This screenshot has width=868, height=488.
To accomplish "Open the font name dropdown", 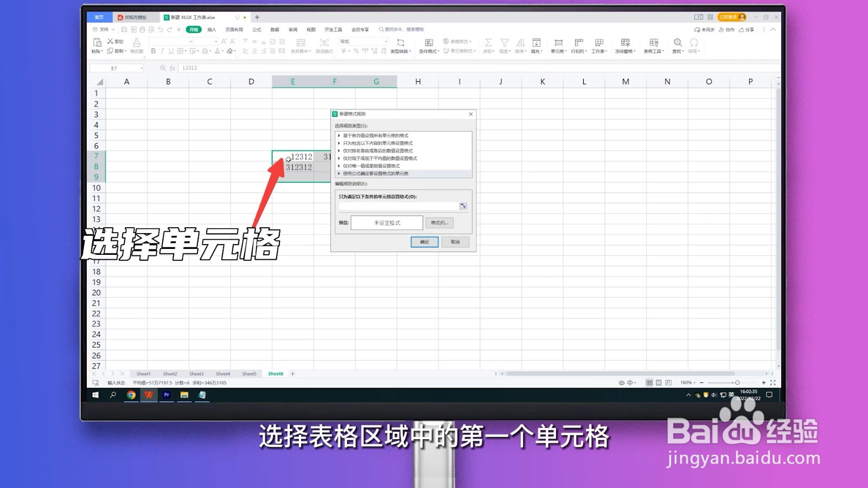I will (x=190, y=42).
